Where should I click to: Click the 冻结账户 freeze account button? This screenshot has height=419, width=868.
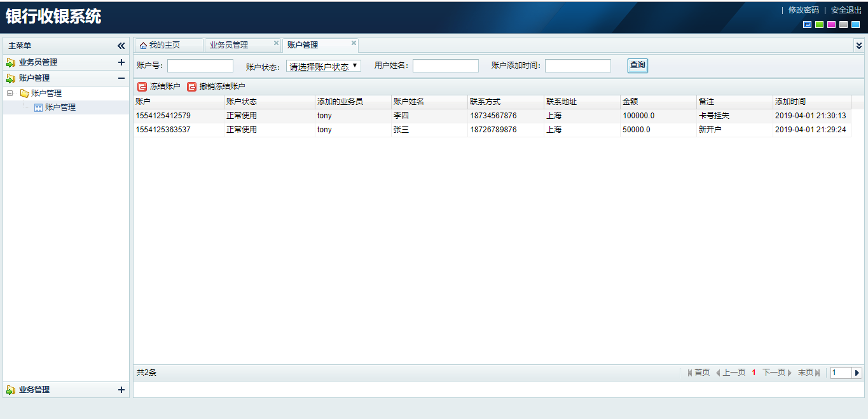tap(159, 86)
